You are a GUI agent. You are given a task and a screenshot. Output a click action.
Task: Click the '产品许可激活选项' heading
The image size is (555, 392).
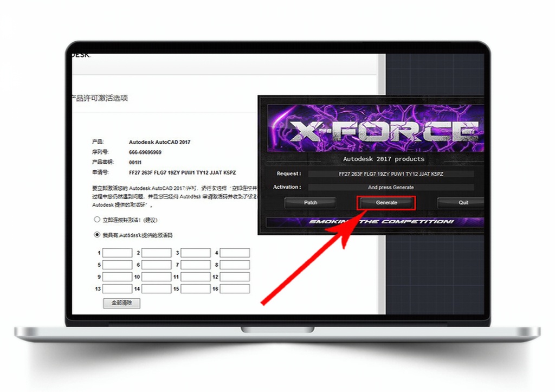pos(100,98)
